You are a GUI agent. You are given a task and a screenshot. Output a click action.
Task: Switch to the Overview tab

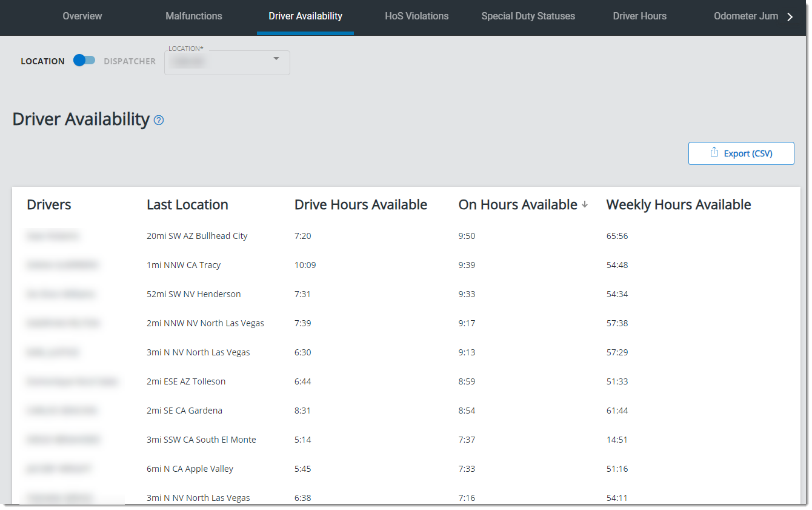(x=82, y=16)
